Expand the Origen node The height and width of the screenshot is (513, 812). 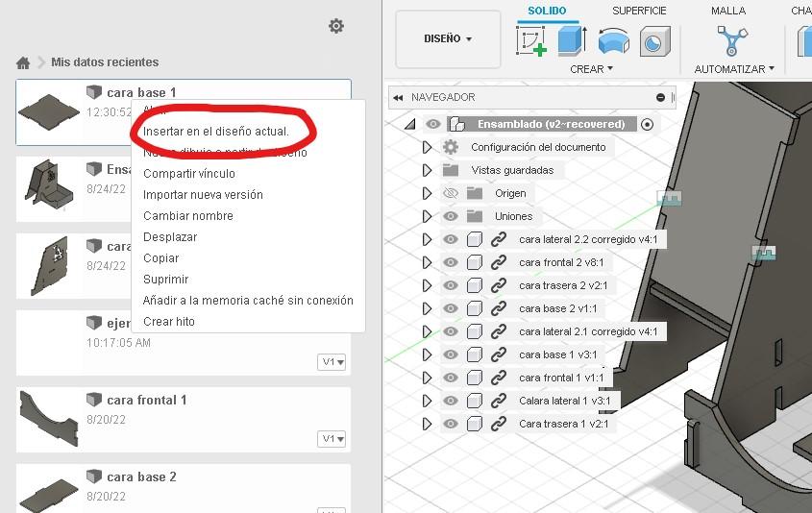click(427, 193)
